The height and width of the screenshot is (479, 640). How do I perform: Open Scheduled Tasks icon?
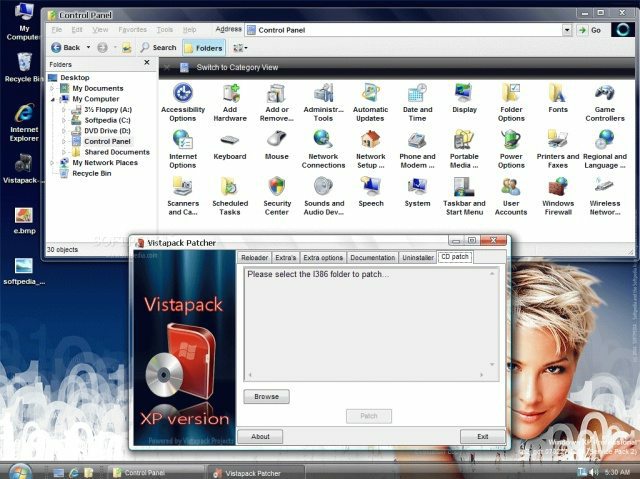point(230,196)
